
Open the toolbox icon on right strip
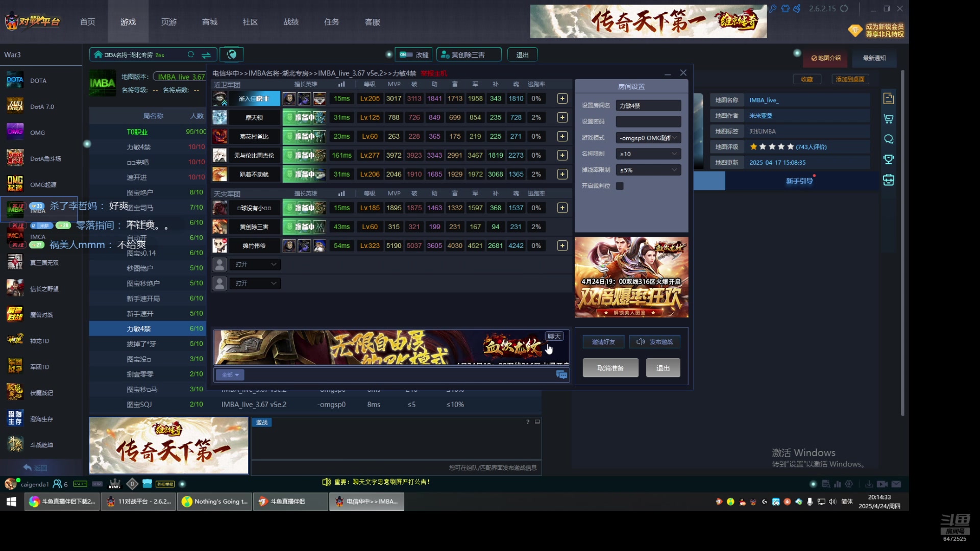pyautogui.click(x=889, y=180)
